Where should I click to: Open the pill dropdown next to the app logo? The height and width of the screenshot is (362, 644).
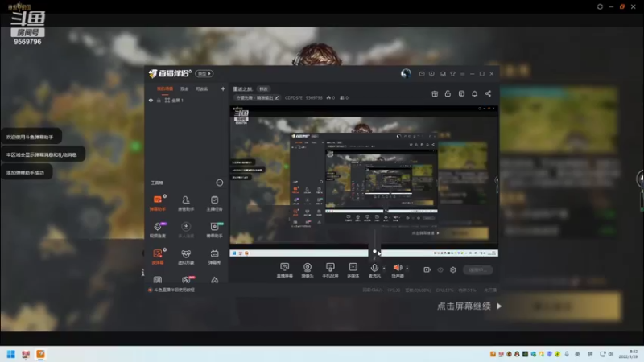click(x=204, y=73)
